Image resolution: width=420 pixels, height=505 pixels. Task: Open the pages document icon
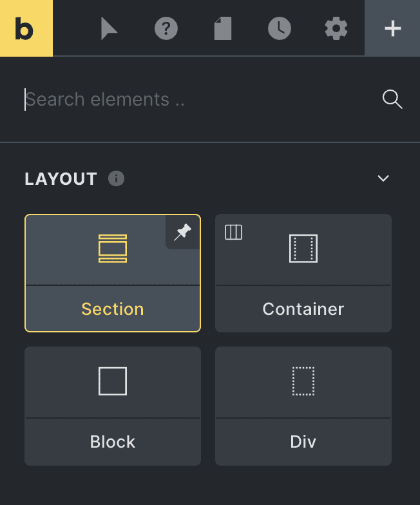coord(223,29)
